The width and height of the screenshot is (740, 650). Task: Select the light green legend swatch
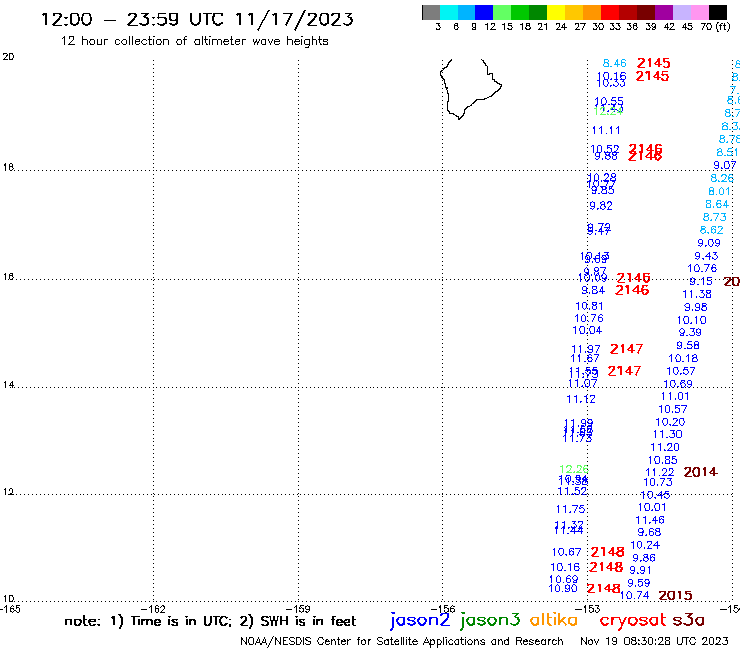coord(502,12)
